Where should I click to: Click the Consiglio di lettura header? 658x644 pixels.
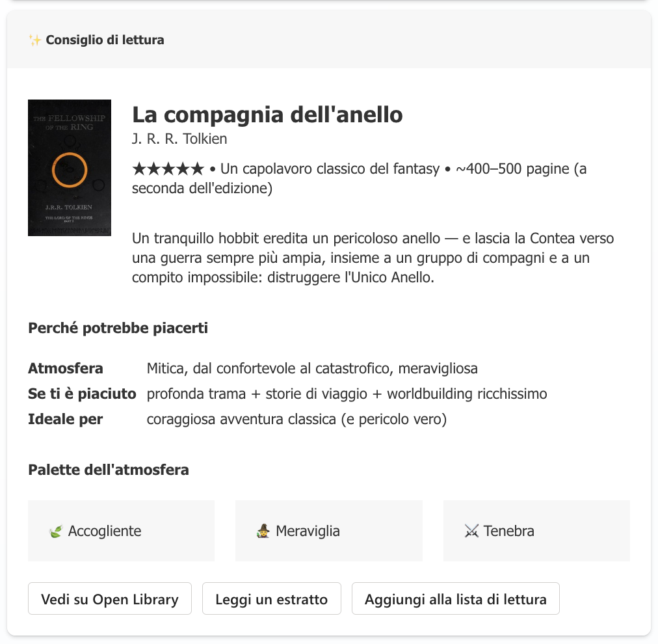point(105,40)
